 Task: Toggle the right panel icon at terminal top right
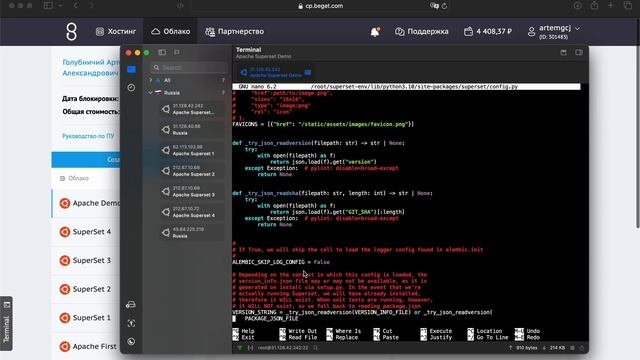[579, 52]
